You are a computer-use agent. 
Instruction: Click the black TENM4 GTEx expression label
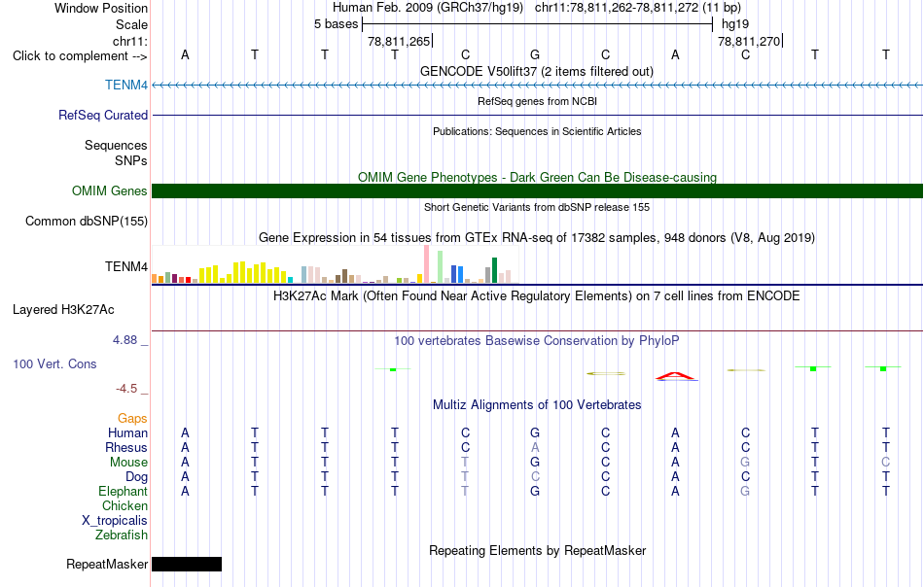pos(126,266)
